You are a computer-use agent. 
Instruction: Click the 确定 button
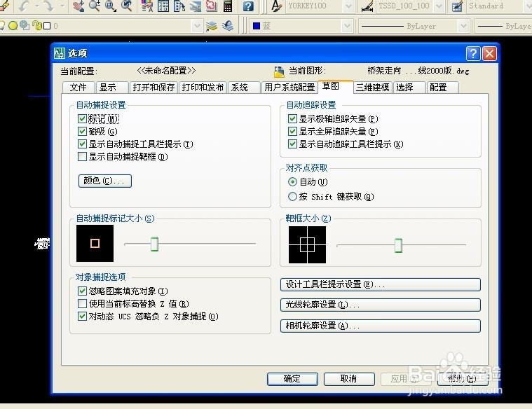pos(292,379)
